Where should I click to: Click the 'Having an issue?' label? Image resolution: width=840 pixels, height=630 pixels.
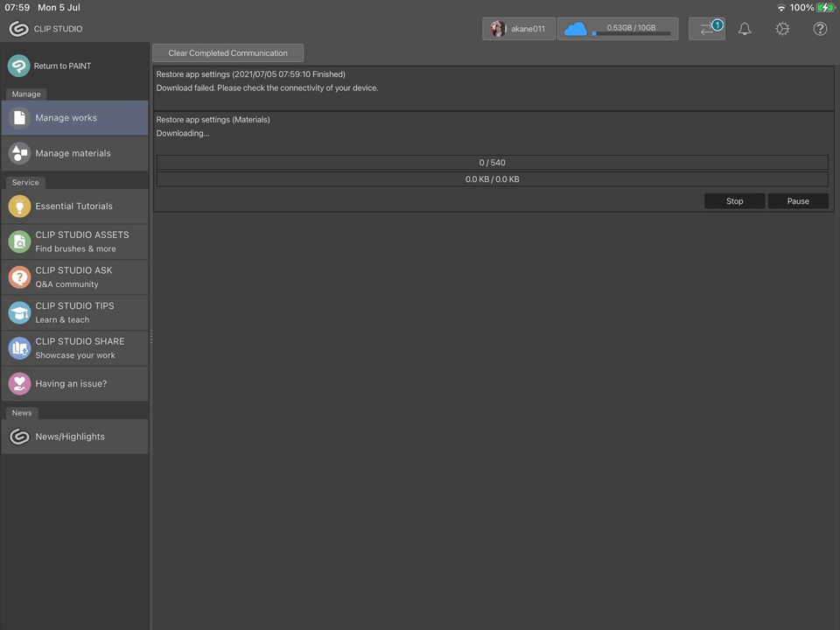coord(71,383)
